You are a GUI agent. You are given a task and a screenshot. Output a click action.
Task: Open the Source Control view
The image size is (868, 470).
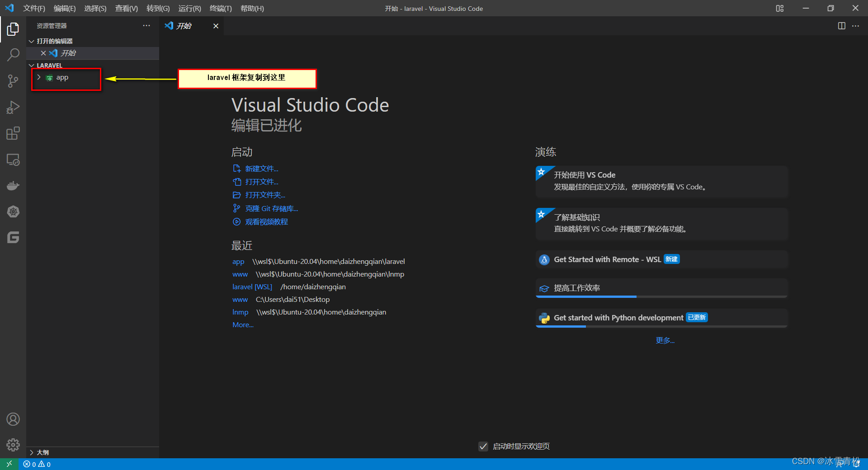tap(13, 81)
